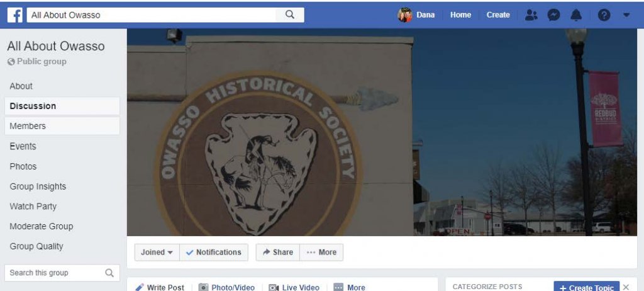The width and height of the screenshot is (644, 291).
Task: Expand the account dropdown arrow in top bar
Action: coord(626,15)
